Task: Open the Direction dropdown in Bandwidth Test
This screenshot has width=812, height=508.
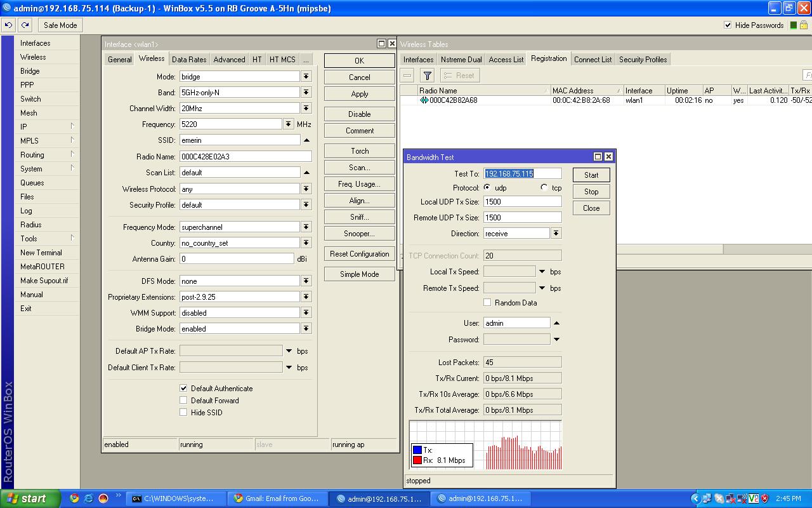Action: [x=556, y=234]
